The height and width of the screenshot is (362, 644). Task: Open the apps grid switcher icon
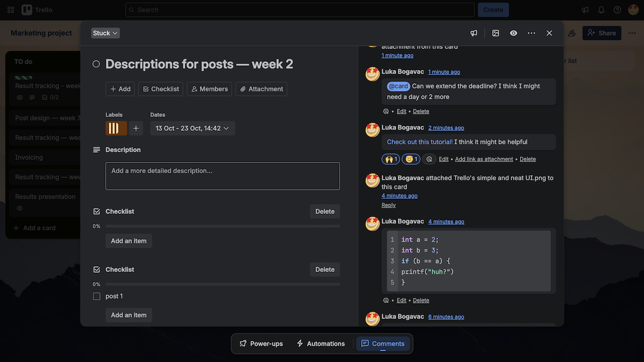tap(10, 9)
